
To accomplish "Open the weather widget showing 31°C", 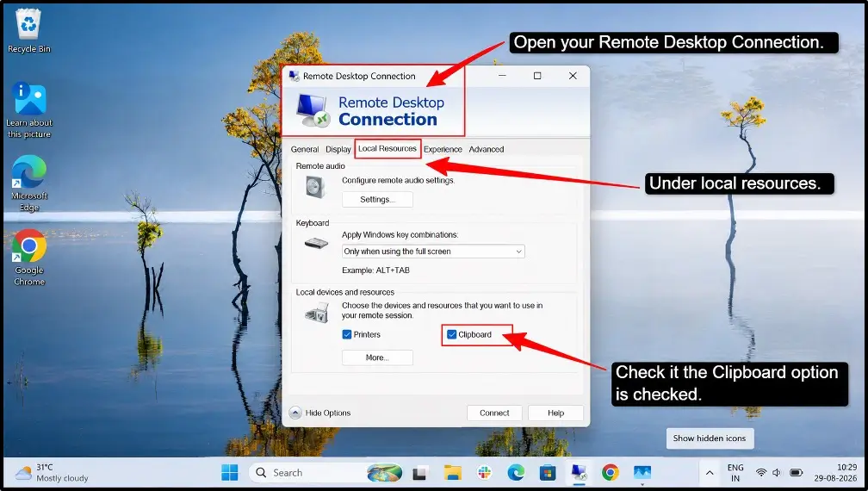I will point(52,473).
